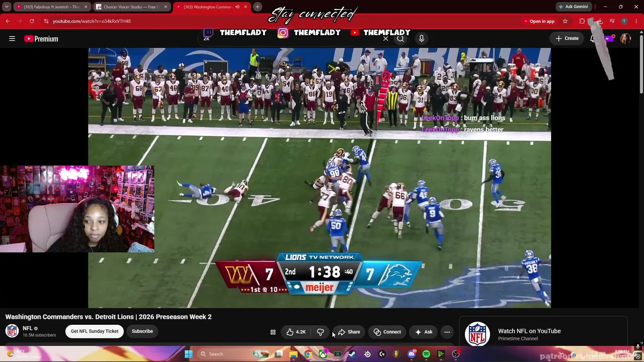Image resolution: width=644 pixels, height=362 pixels.
Task: Go to YouTube Premium home logo
Action: pos(41,39)
